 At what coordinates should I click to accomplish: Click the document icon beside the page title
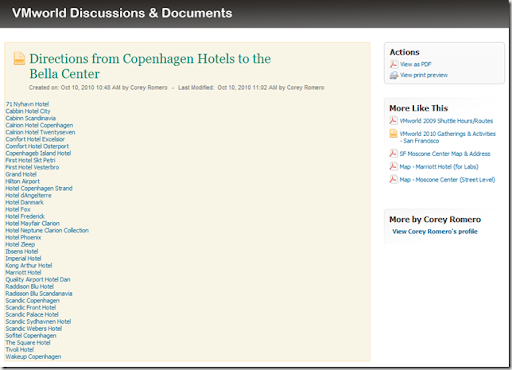pos(19,58)
